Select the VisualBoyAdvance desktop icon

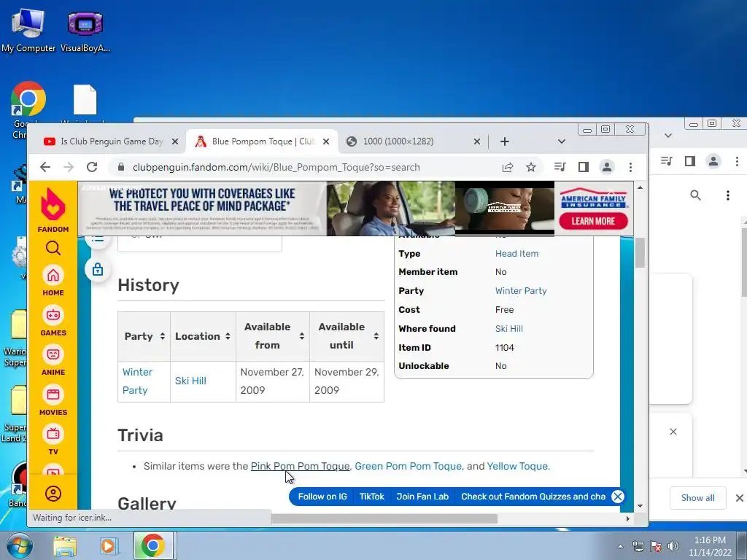pyautogui.click(x=85, y=30)
